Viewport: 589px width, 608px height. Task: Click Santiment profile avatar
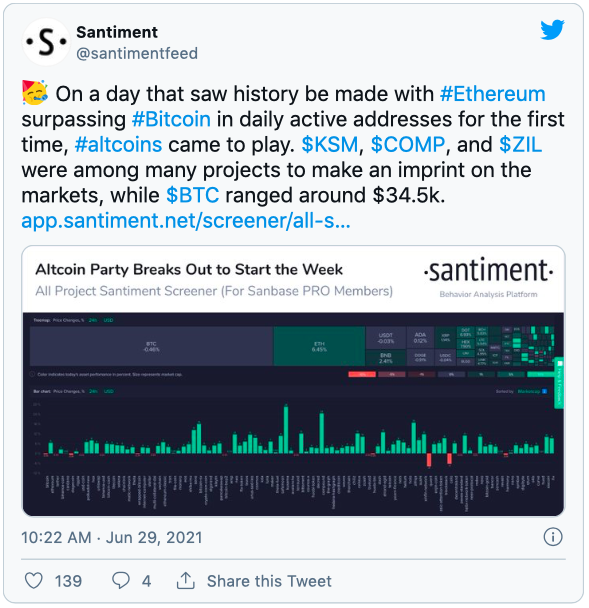point(46,42)
